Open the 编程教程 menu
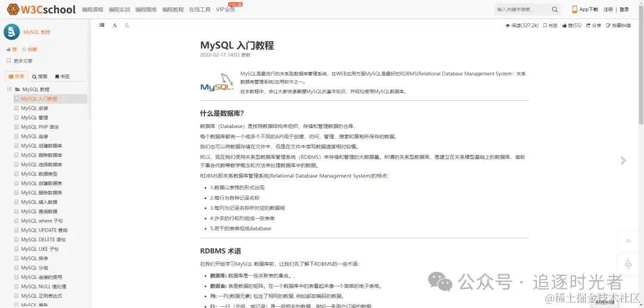 tap(173, 10)
